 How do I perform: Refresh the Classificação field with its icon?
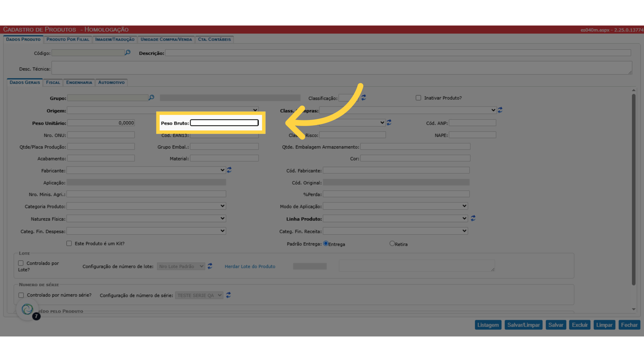pos(364,98)
